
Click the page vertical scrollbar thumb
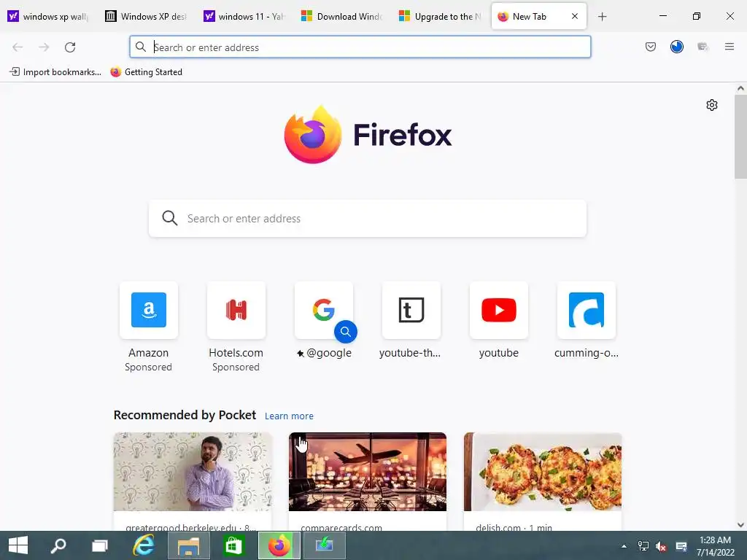pyautogui.click(x=740, y=136)
